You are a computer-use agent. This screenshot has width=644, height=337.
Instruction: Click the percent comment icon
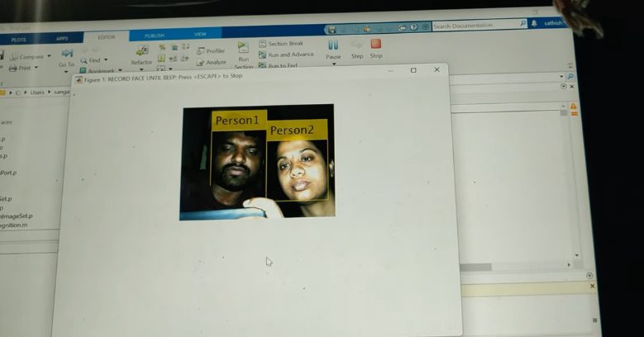pos(162,48)
